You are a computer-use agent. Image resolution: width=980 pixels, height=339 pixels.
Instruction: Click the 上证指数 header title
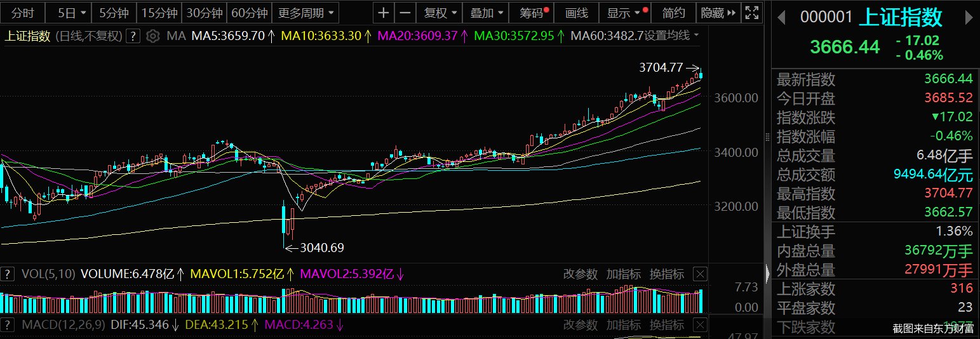(x=901, y=17)
